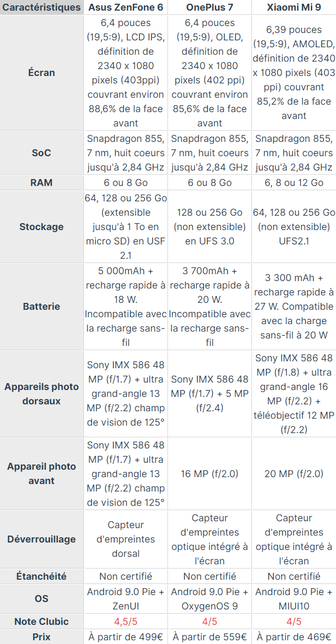The width and height of the screenshot is (336, 644).
Task: Click the SoC row label
Action: (x=41, y=152)
